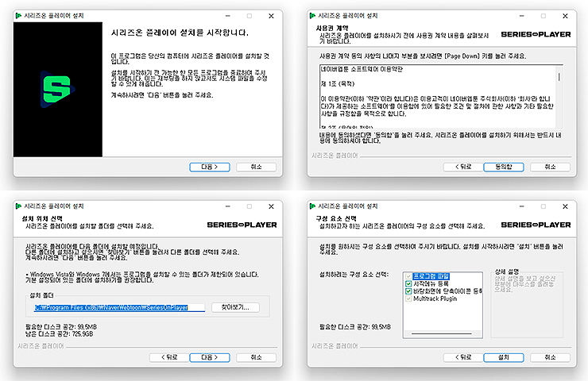
Task: Minimize the license agreement window
Action: (x=521, y=16)
